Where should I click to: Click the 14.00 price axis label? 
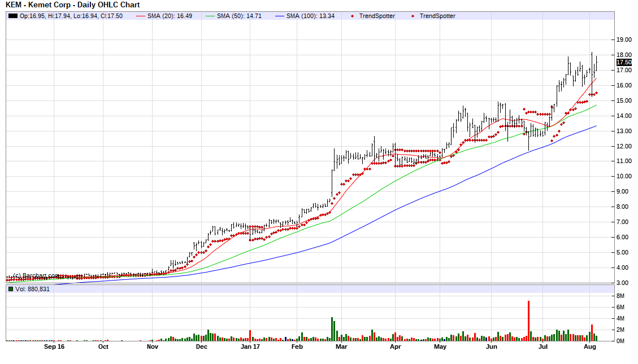tap(624, 116)
